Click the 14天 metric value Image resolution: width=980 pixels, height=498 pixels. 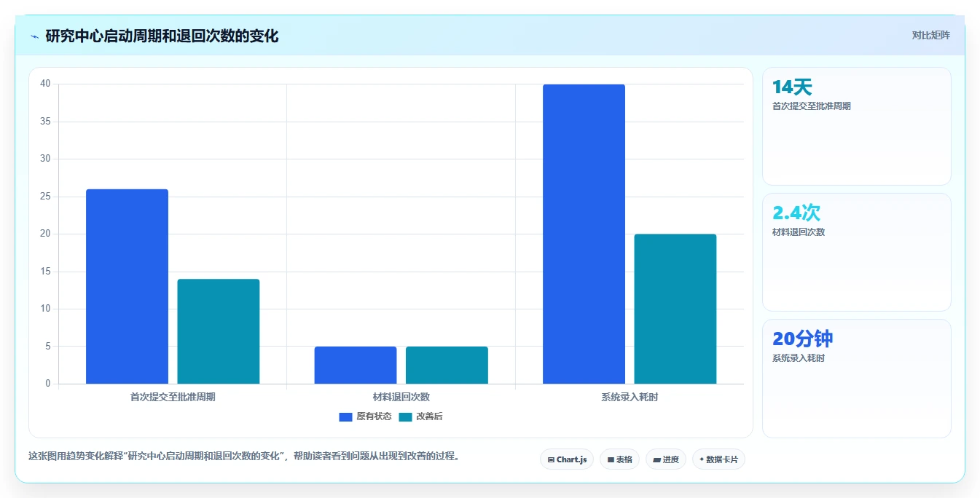[792, 87]
